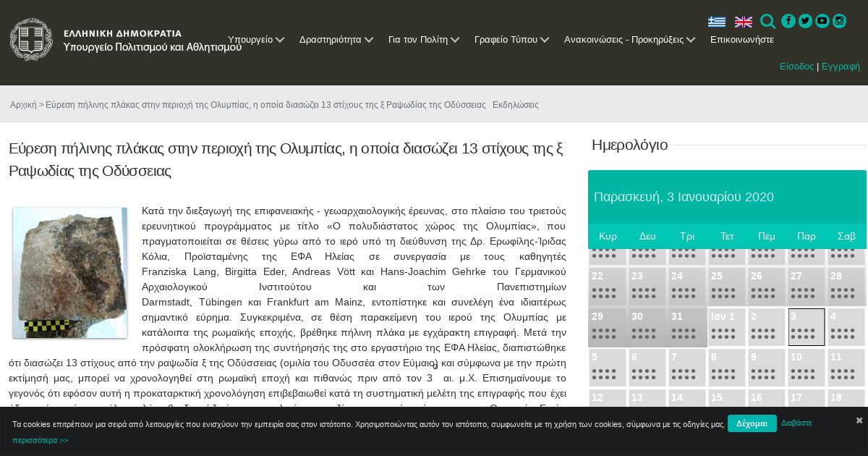Select calendar day 28

click(846, 287)
